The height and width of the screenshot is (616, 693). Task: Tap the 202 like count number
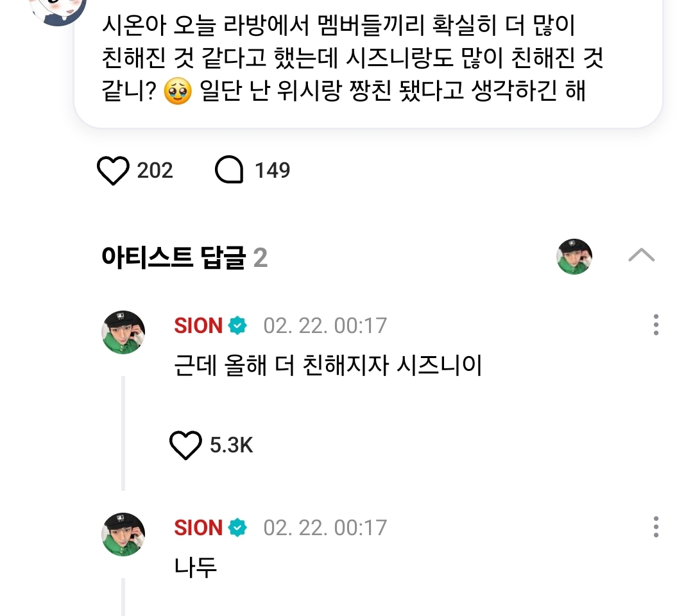[155, 171]
